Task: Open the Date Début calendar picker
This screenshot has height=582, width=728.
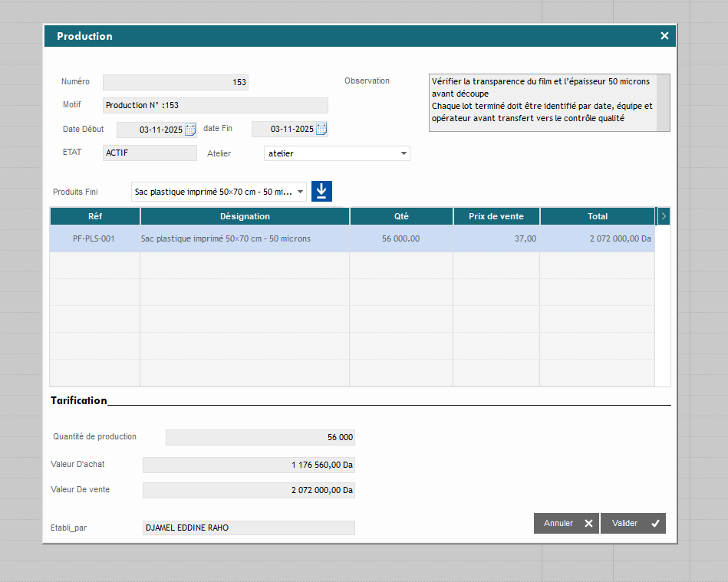Action: [191, 130]
